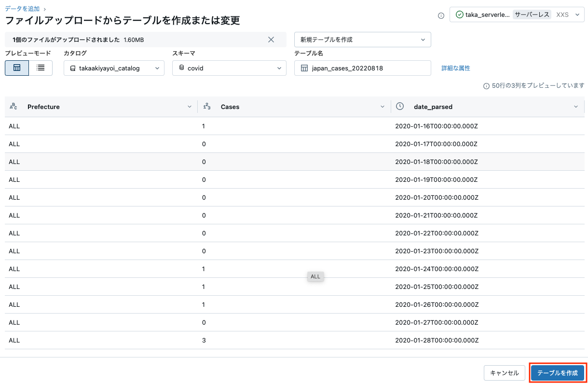This screenshot has width=588, height=384.
Task: Click the clock type icon on date_parsed column
Action: [400, 106]
